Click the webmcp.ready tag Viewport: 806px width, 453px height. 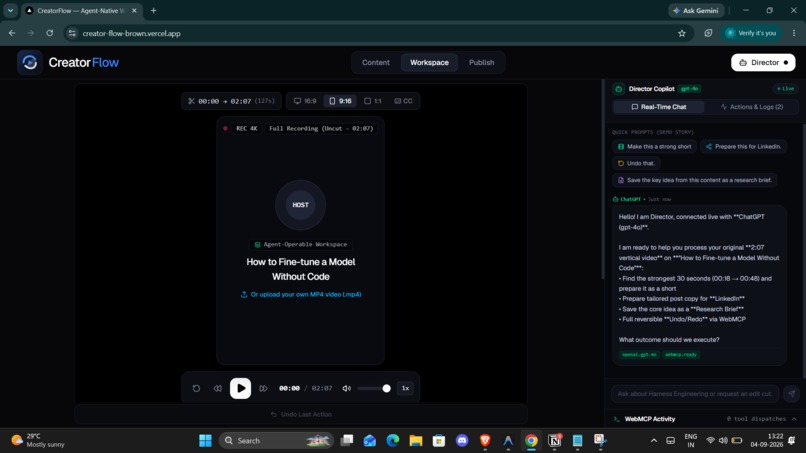pyautogui.click(x=681, y=355)
